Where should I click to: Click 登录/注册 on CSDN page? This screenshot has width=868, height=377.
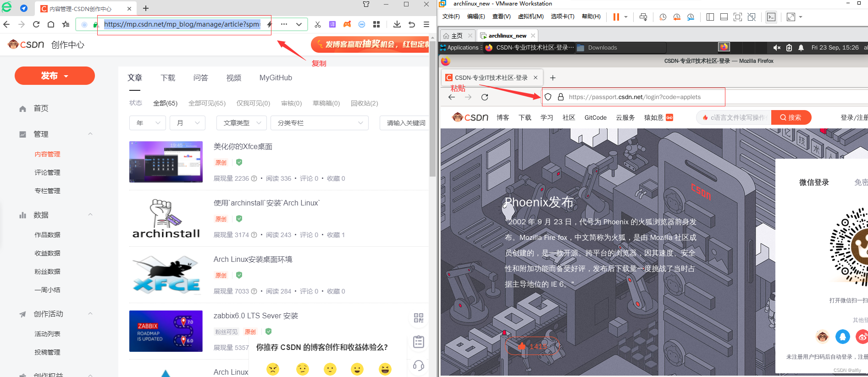pyautogui.click(x=854, y=117)
